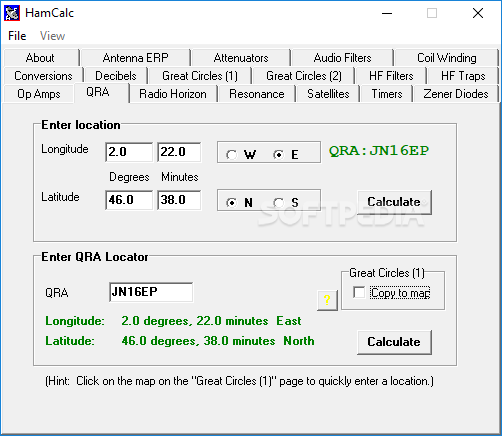Viewport: 502px width, 436px height.
Task: Click the QRA locator field containing JN16EP
Action: pos(151,292)
